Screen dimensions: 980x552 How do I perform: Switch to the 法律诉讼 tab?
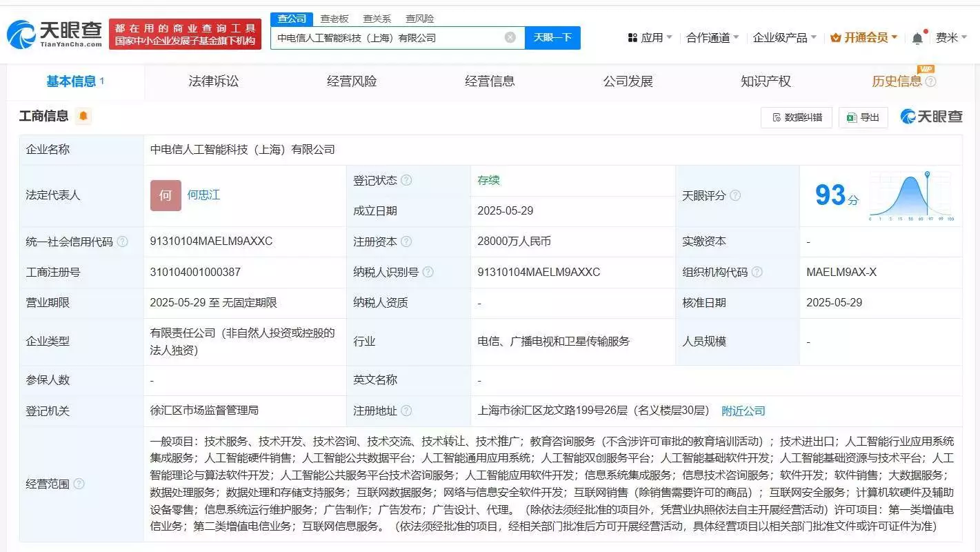coord(214,81)
